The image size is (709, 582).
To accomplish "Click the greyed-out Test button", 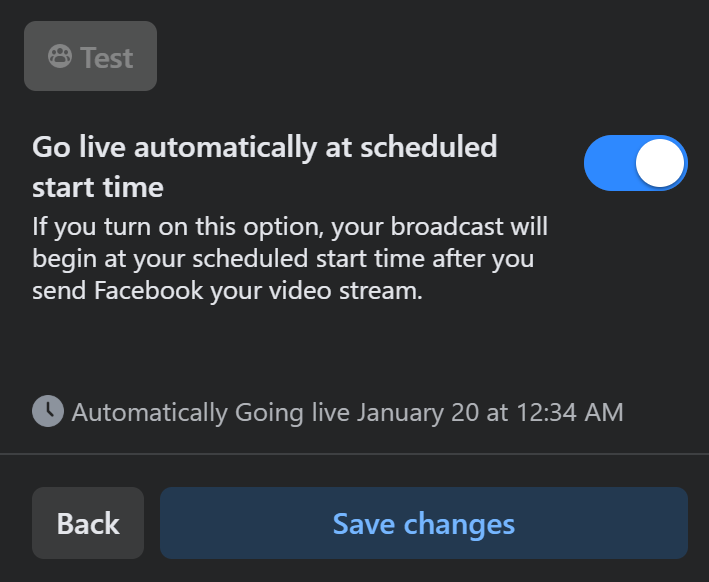I will 90,56.
